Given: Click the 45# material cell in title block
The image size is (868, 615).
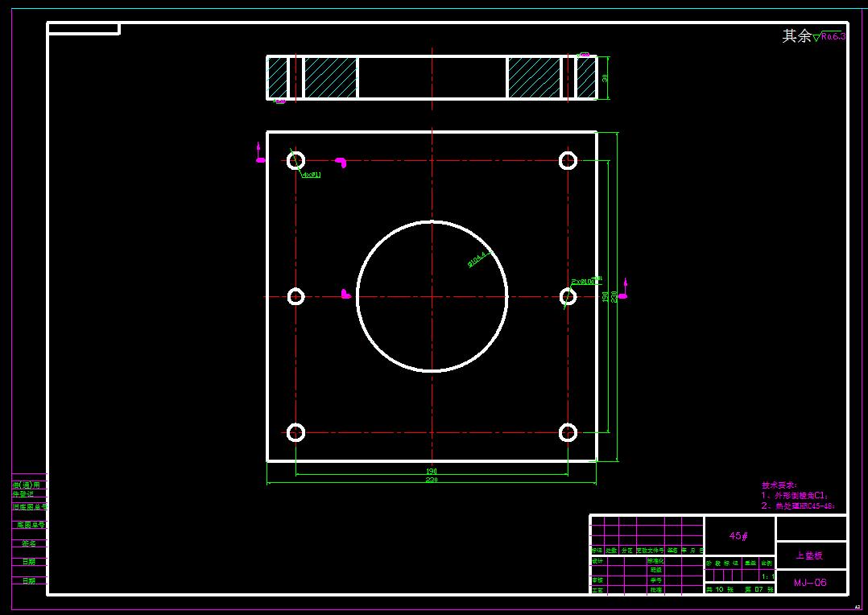Looking at the screenshot, I should pos(739,536).
